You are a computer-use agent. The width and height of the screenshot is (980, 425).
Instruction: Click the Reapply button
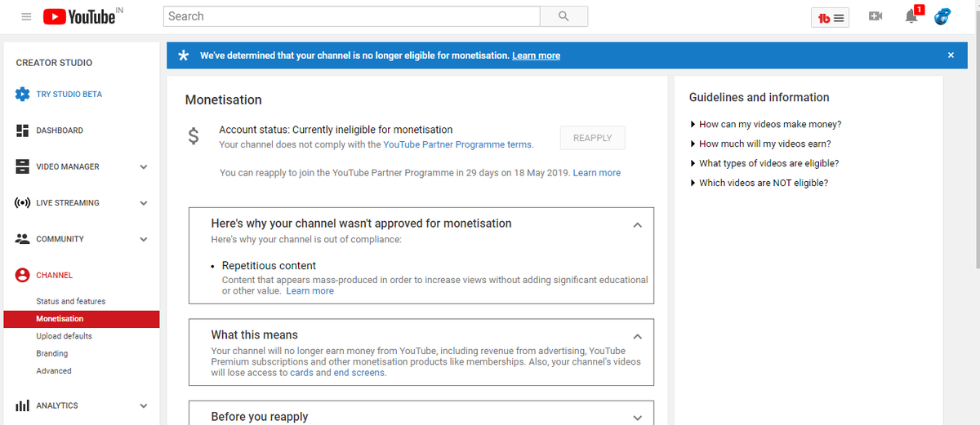pyautogui.click(x=593, y=138)
